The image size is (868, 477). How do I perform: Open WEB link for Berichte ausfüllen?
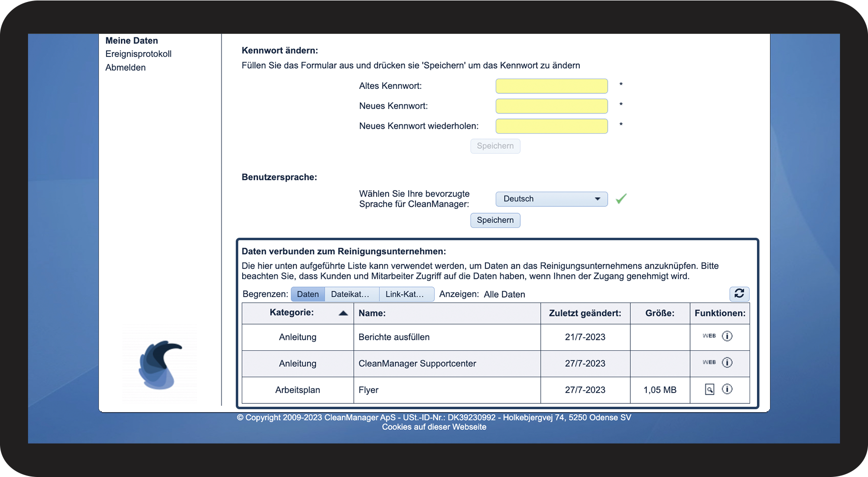coord(709,336)
